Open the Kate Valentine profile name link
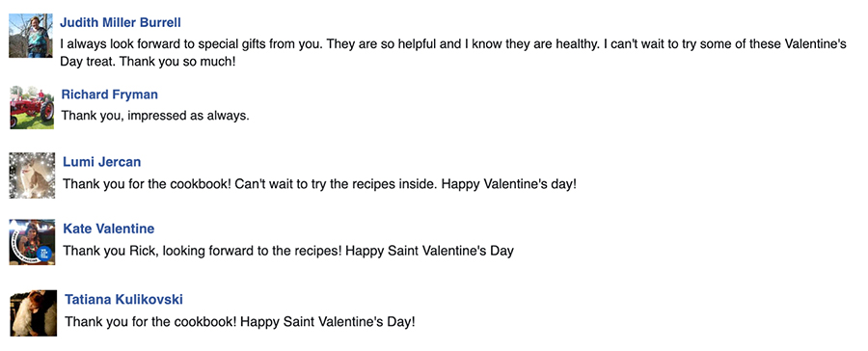This screenshot has width=868, height=351. coord(108,229)
